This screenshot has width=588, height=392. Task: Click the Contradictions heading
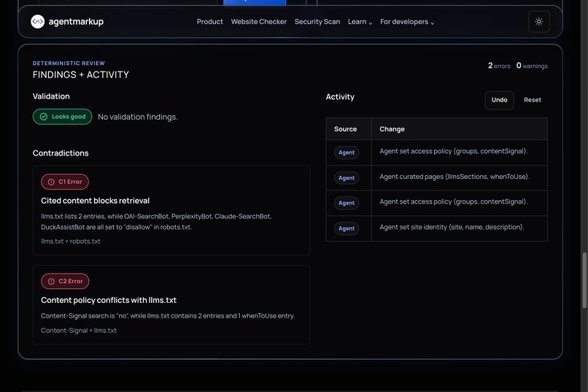point(61,153)
